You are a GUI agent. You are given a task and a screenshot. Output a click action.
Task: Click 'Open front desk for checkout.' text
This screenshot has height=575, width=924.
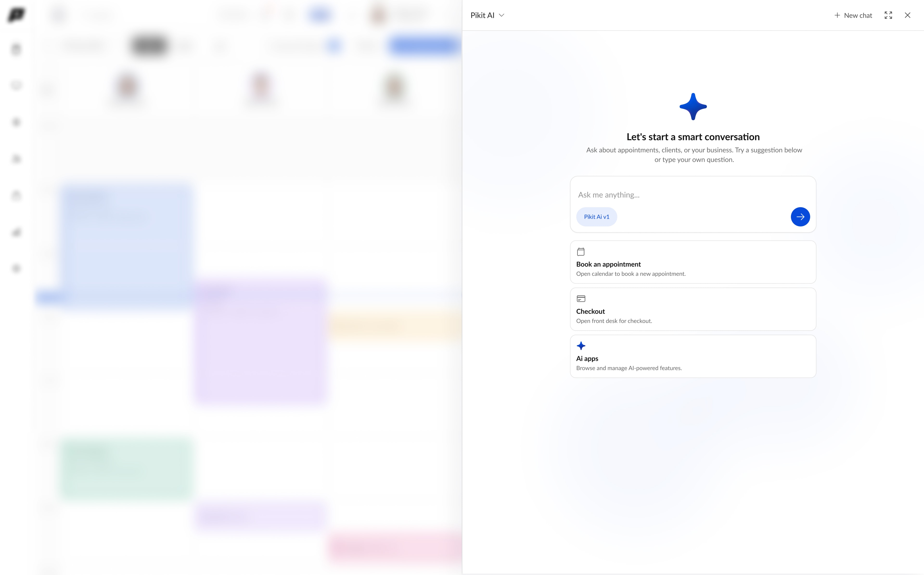[614, 321]
